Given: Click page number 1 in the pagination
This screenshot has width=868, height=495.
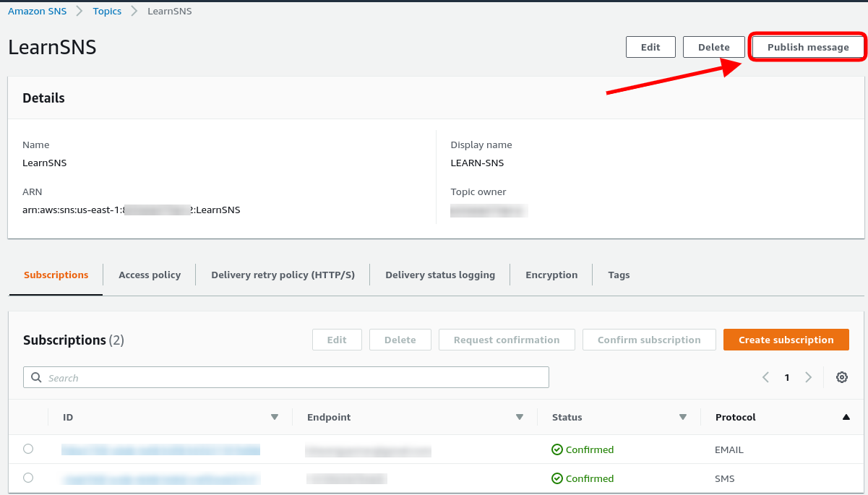Looking at the screenshot, I should click(787, 377).
